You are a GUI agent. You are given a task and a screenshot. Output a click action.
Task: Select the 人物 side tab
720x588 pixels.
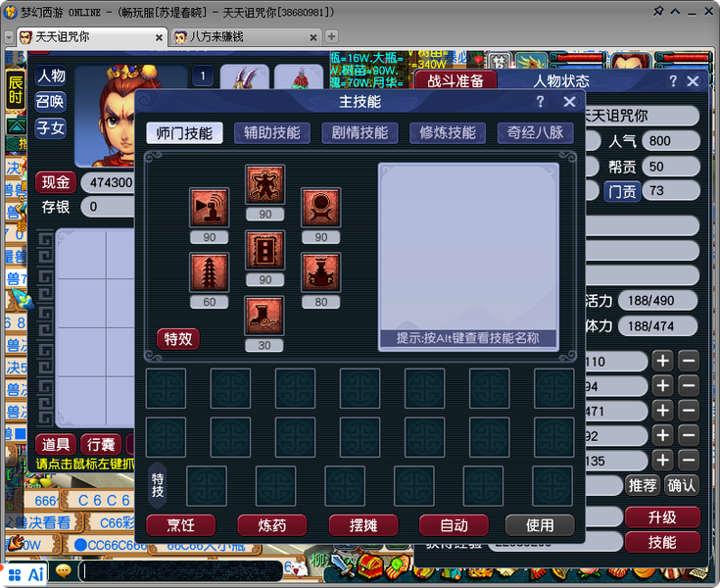(x=51, y=75)
